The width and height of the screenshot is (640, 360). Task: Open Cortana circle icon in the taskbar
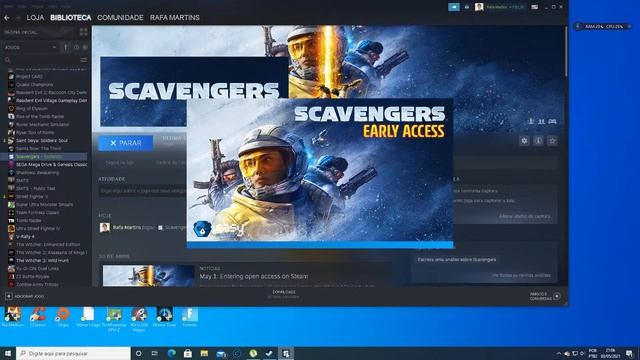(138, 353)
